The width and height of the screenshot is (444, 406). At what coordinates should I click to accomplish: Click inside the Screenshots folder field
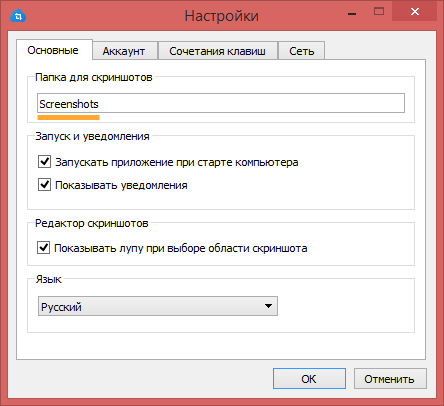[221, 103]
